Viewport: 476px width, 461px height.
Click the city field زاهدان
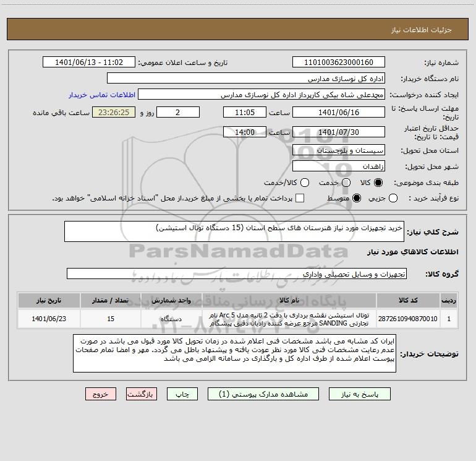(x=339, y=166)
